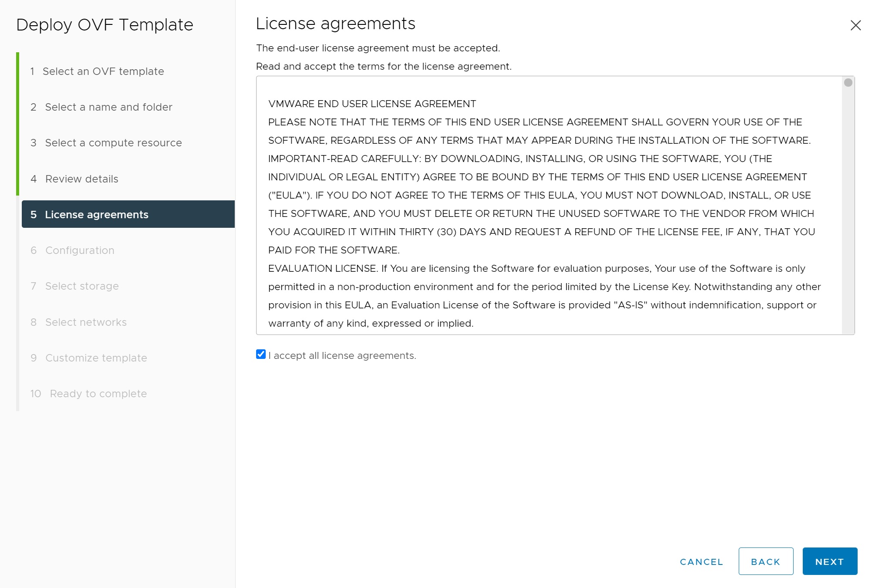Screen dimensions: 872x588
Task: Click the I accept all license agreements label
Action: click(342, 356)
